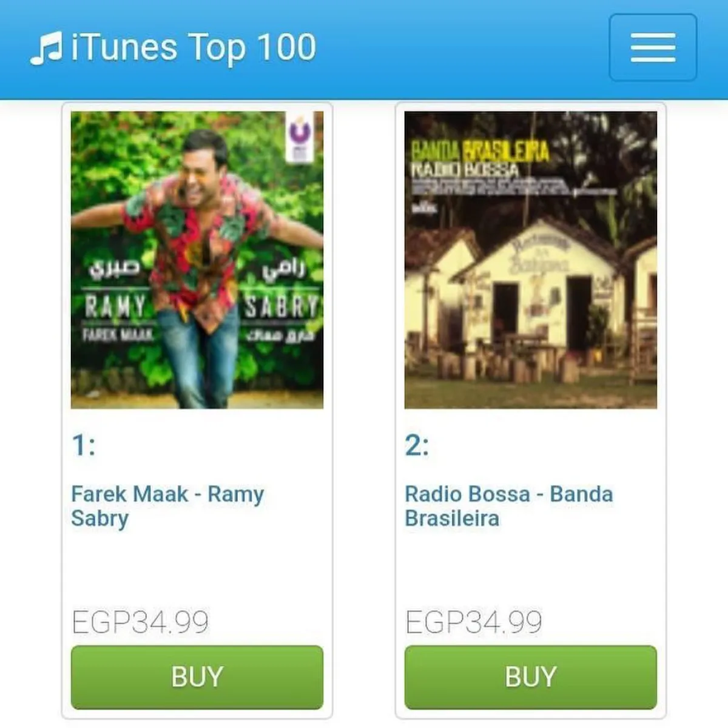
Task: Open the hamburger navigation menu
Action: 653,47
